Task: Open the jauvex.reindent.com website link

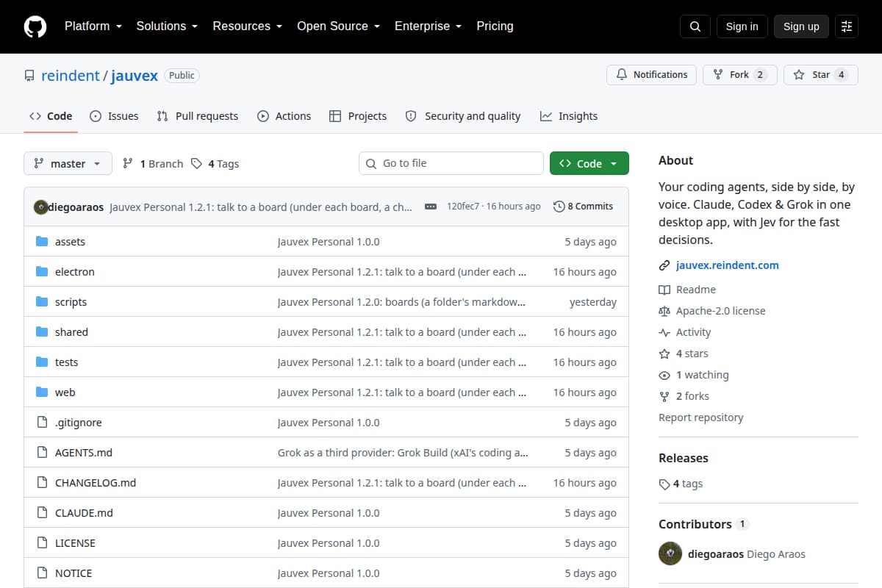Action: pos(728,265)
